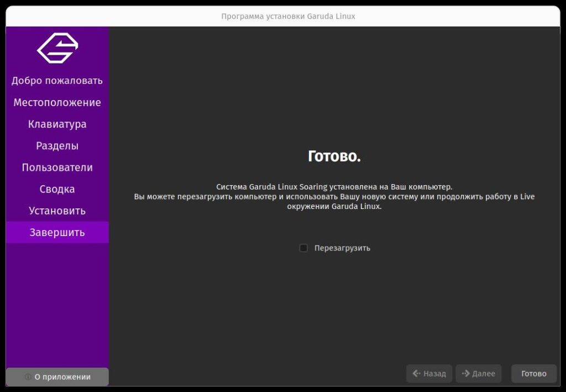The height and width of the screenshot is (392, 566).
Task: Select the Установить step
Action: [x=57, y=211]
